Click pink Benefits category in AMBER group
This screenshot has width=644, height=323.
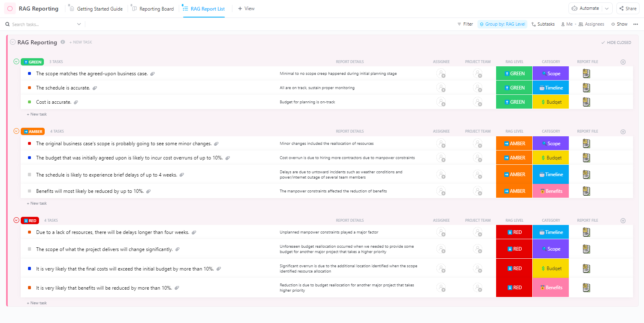551,191
